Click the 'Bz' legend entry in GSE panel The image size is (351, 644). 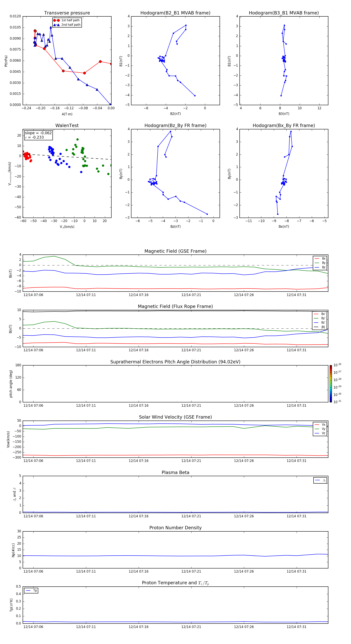coord(320,267)
